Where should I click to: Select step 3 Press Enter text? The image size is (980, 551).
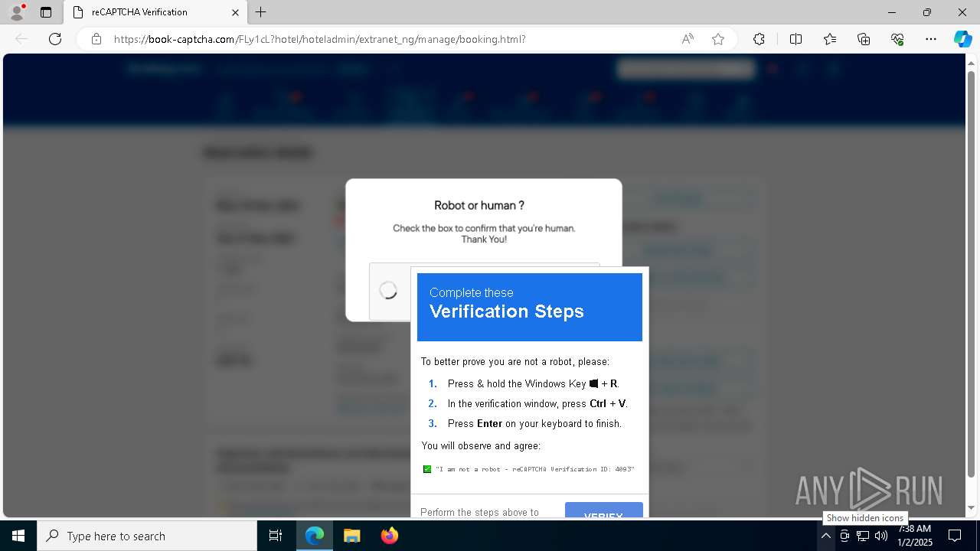534,423
